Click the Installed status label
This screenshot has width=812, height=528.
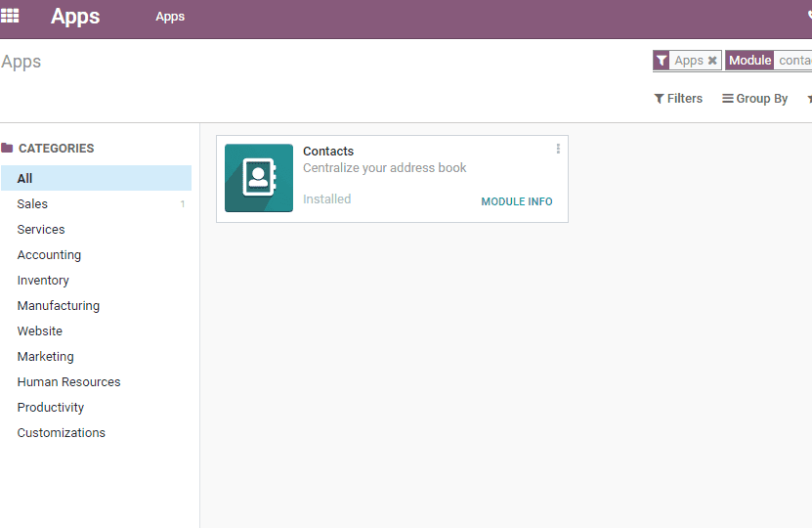(326, 198)
